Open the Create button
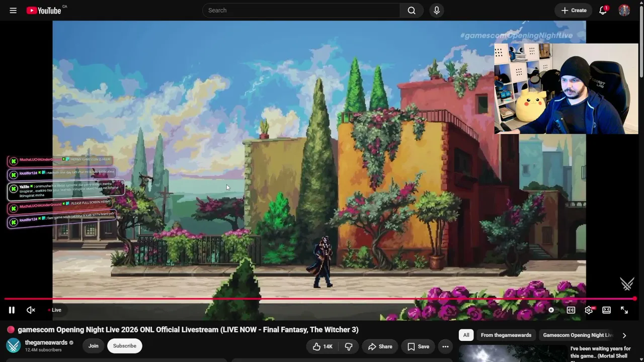Image resolution: width=644 pixels, height=362 pixels. tap(574, 10)
